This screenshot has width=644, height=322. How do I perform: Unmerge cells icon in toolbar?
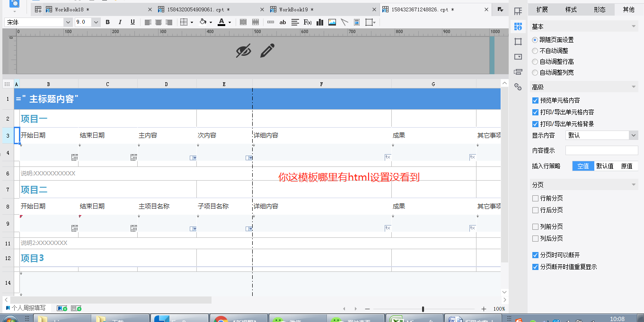256,22
